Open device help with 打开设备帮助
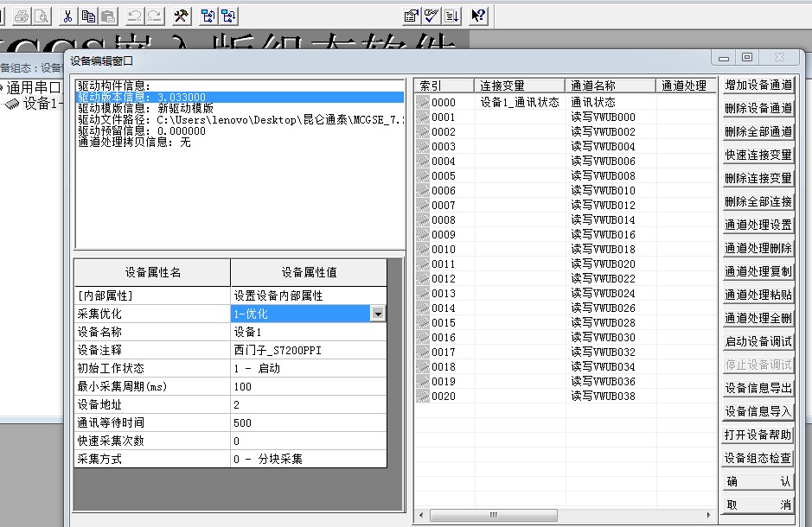The width and height of the screenshot is (812, 527). coord(758,435)
